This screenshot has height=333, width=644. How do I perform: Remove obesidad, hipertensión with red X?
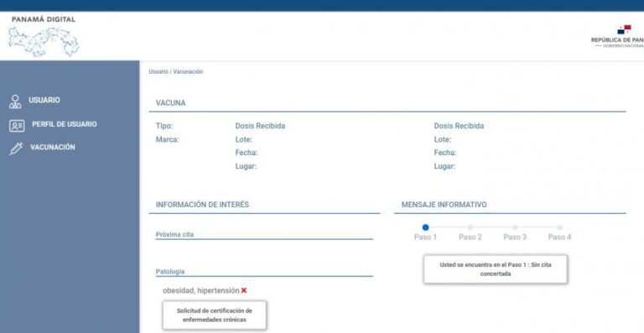[244, 290]
